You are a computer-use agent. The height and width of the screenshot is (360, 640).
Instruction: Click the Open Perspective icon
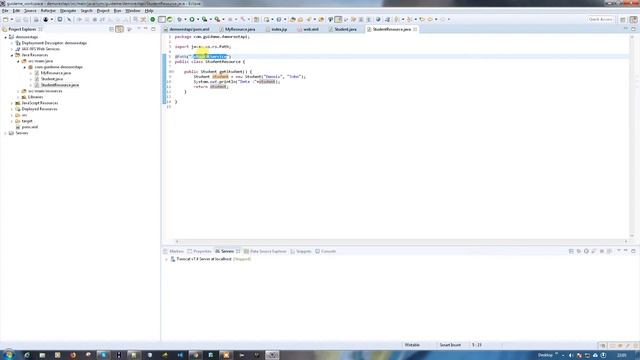(x=623, y=19)
